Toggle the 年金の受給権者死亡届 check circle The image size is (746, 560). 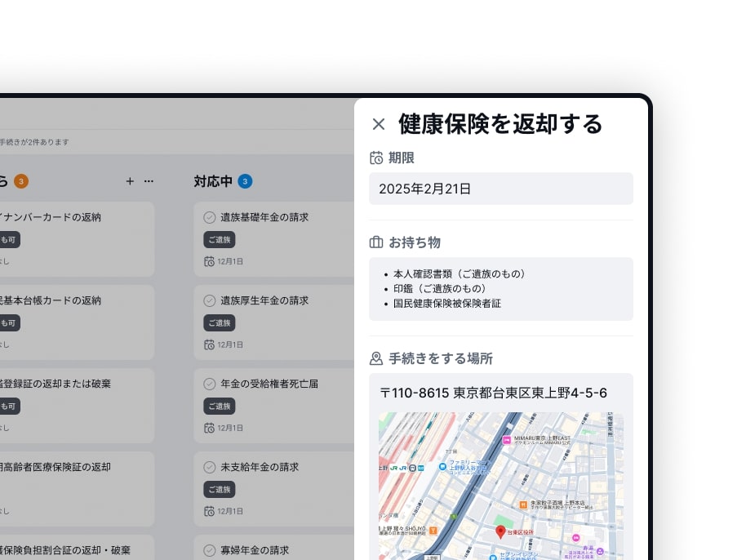[x=210, y=384]
